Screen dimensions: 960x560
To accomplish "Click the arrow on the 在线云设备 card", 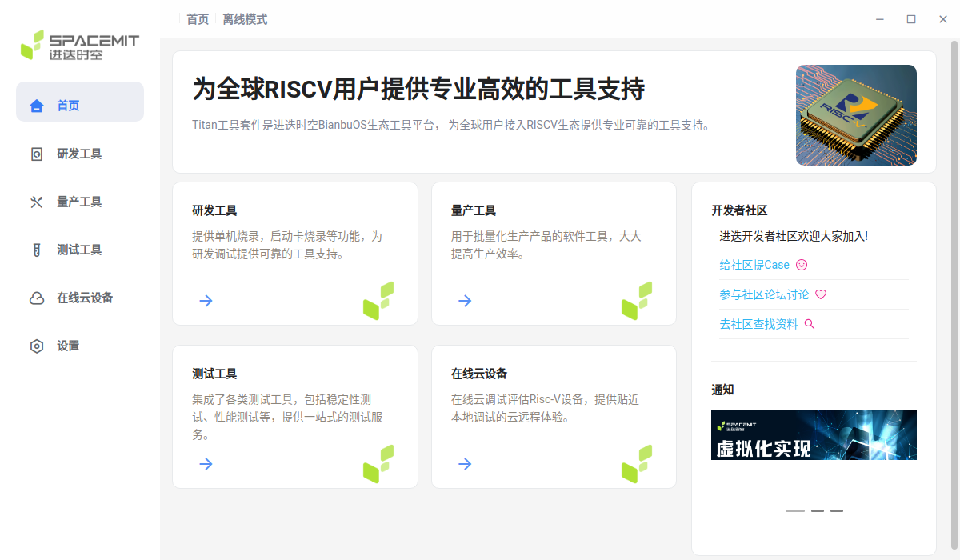I will (x=465, y=464).
